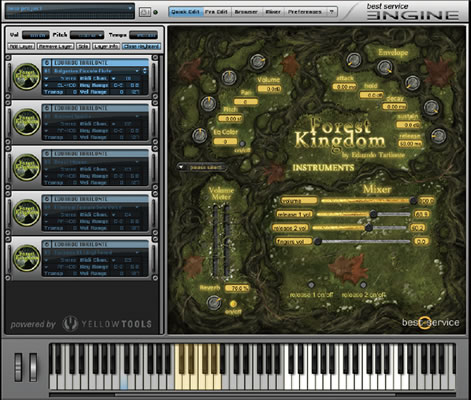Click the Forest Kingdom logo of the fifth layer
471x400 pixels.
26,258
